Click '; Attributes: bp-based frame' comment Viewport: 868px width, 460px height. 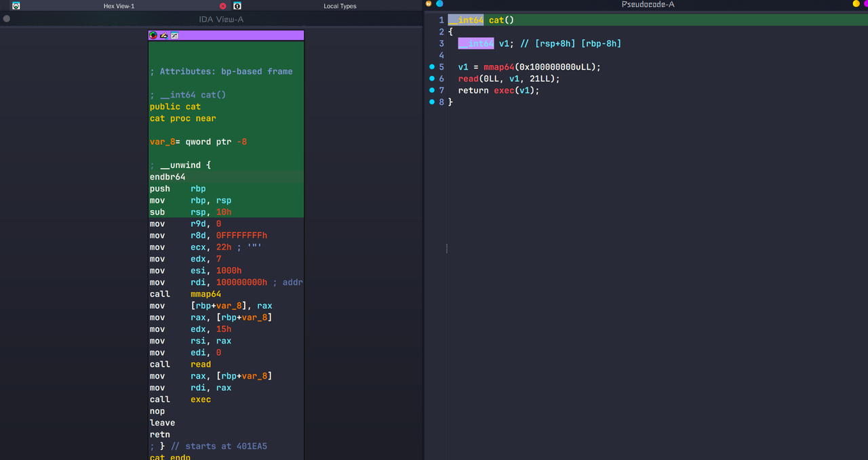click(x=221, y=71)
